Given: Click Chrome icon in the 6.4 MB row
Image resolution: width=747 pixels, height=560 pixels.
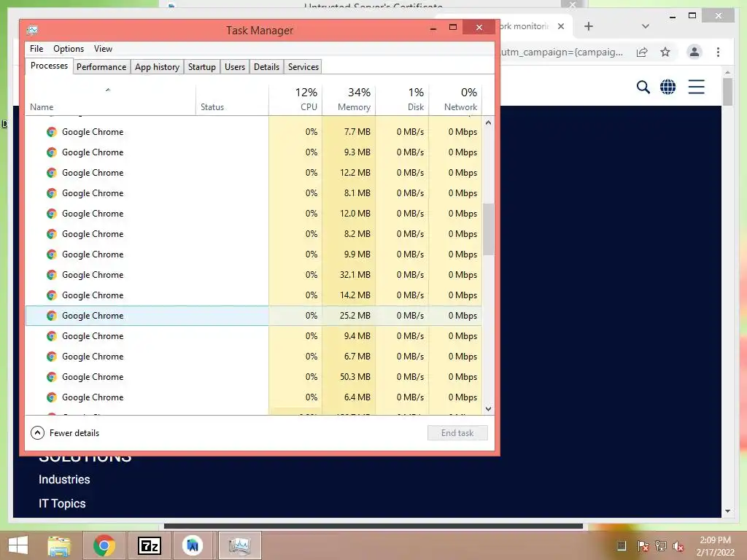Looking at the screenshot, I should [x=52, y=397].
